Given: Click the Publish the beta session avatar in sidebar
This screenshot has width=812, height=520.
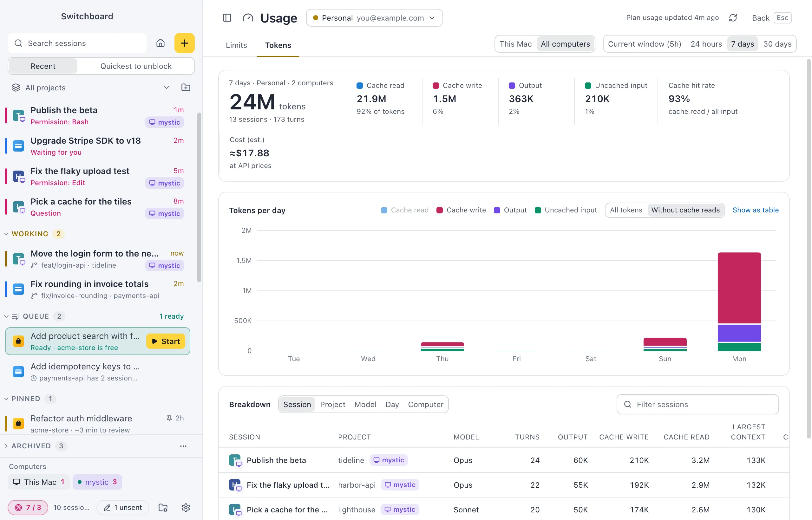Looking at the screenshot, I should (x=19, y=115).
